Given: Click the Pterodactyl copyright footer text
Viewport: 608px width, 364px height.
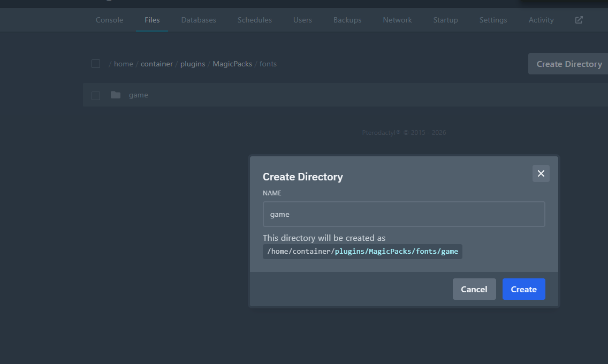Looking at the screenshot, I should point(404,133).
